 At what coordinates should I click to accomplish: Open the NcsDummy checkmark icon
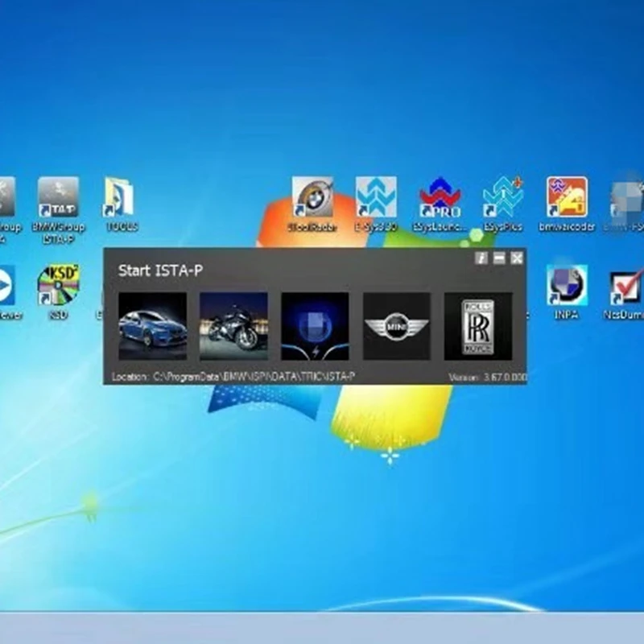click(x=625, y=292)
